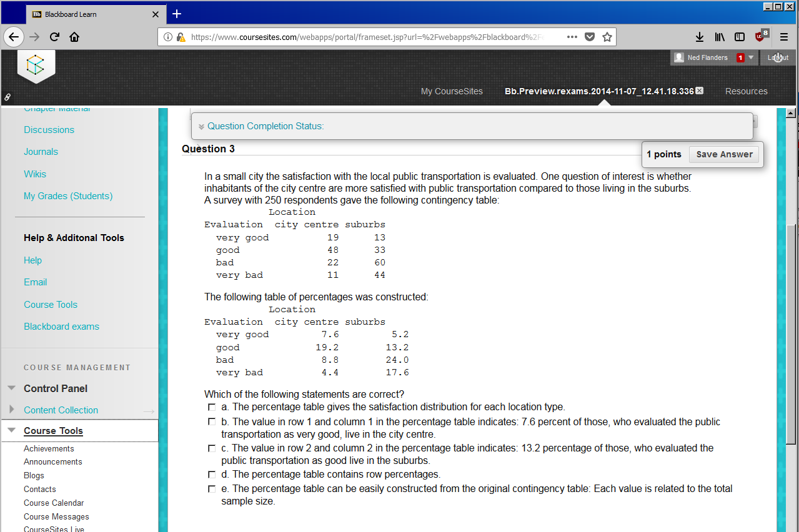The height and width of the screenshot is (532, 799).
Task: Click the CourseSites cube logo
Action: click(x=36, y=65)
